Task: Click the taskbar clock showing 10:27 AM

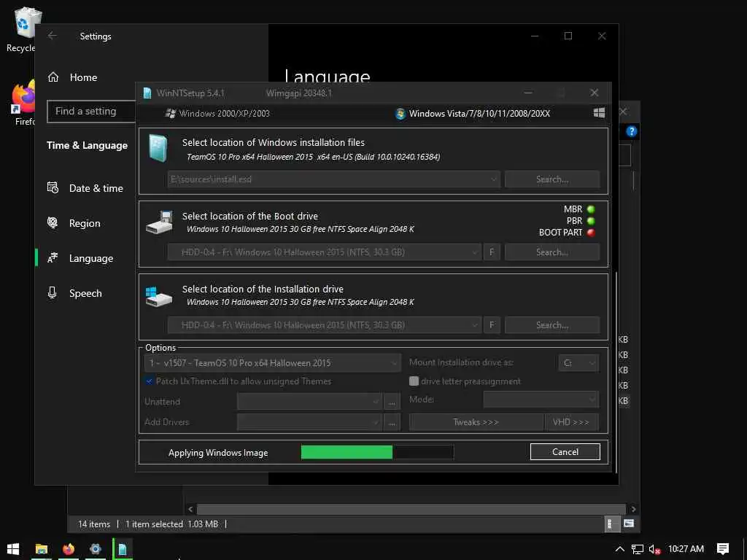Action: [686, 549]
